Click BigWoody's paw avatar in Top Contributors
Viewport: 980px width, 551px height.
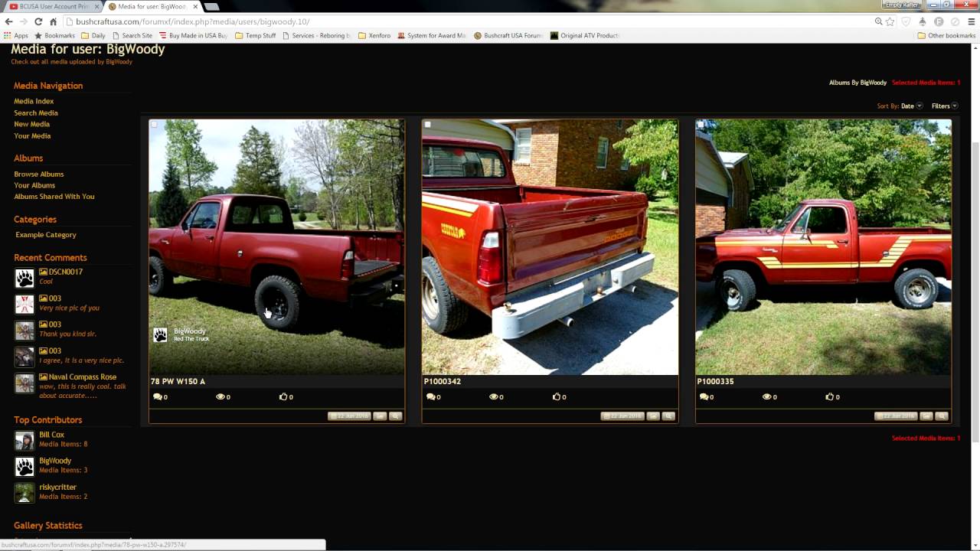(x=24, y=466)
